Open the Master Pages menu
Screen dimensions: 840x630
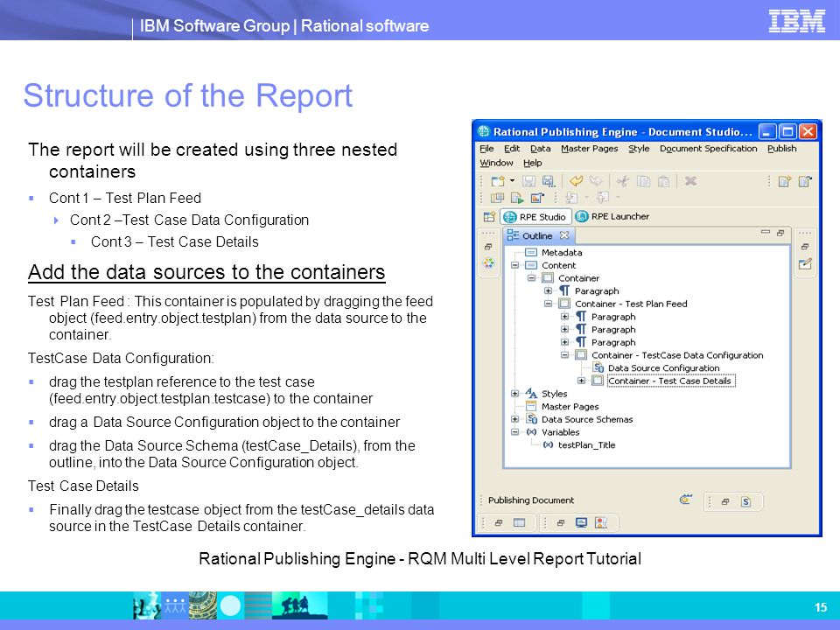[589, 149]
